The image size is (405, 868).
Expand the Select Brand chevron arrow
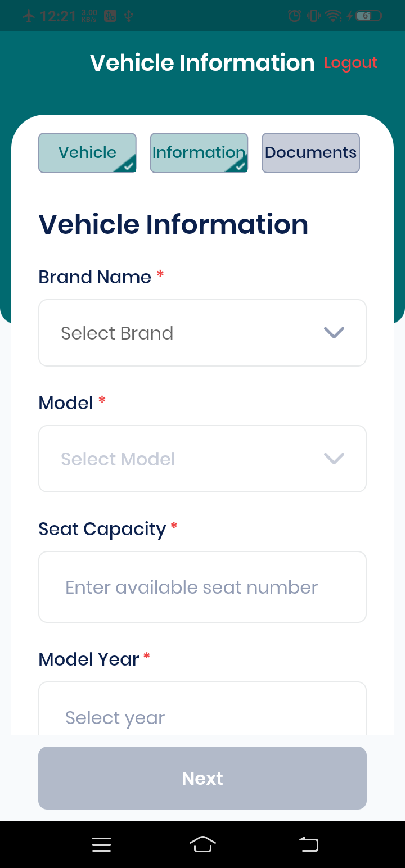pos(334,333)
